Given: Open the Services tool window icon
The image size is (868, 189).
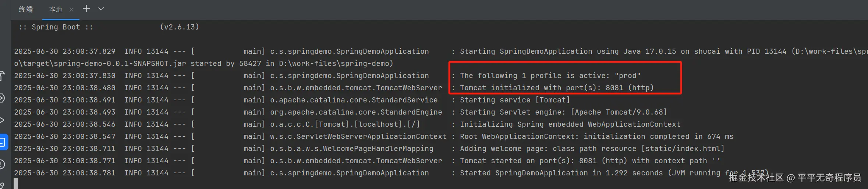Looking at the screenshot, I should (x=2, y=98).
